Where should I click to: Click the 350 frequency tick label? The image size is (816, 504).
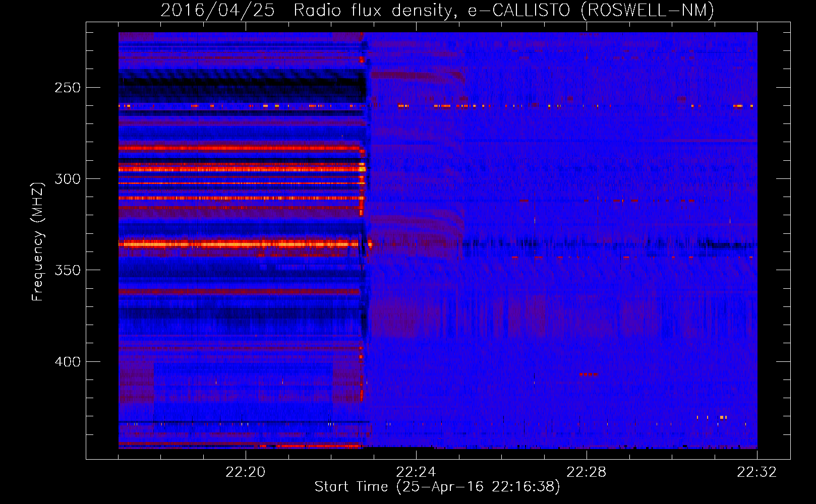click(x=68, y=270)
